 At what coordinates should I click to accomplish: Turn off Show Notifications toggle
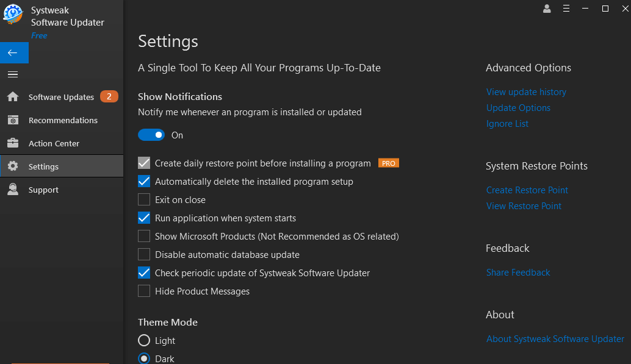151,135
